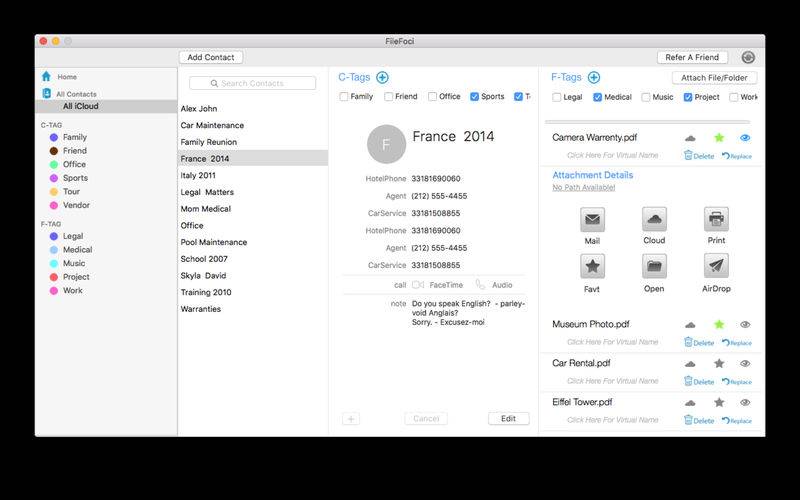The width and height of the screenshot is (800, 500).
Task: Click the Cloud attachment icon
Action: coord(654,220)
